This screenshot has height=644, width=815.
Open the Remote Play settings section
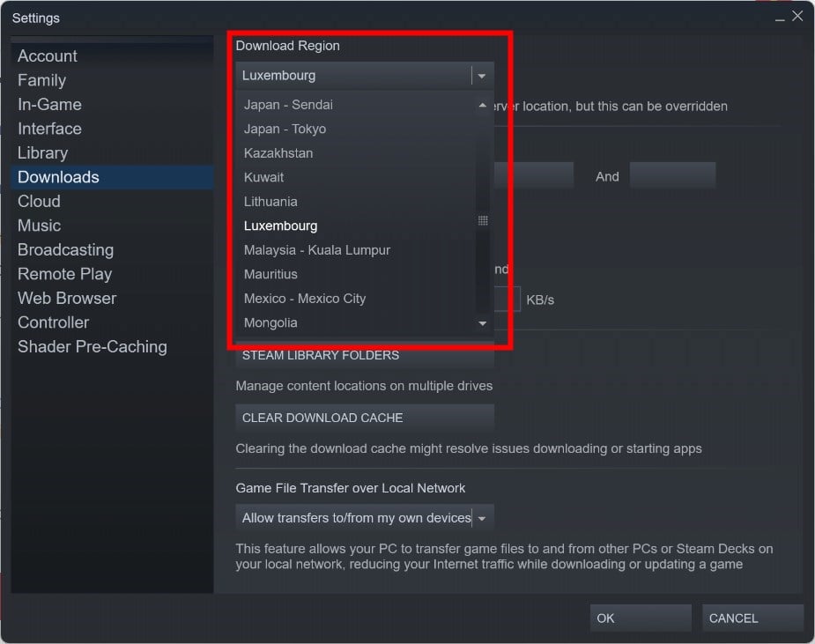pyautogui.click(x=65, y=274)
